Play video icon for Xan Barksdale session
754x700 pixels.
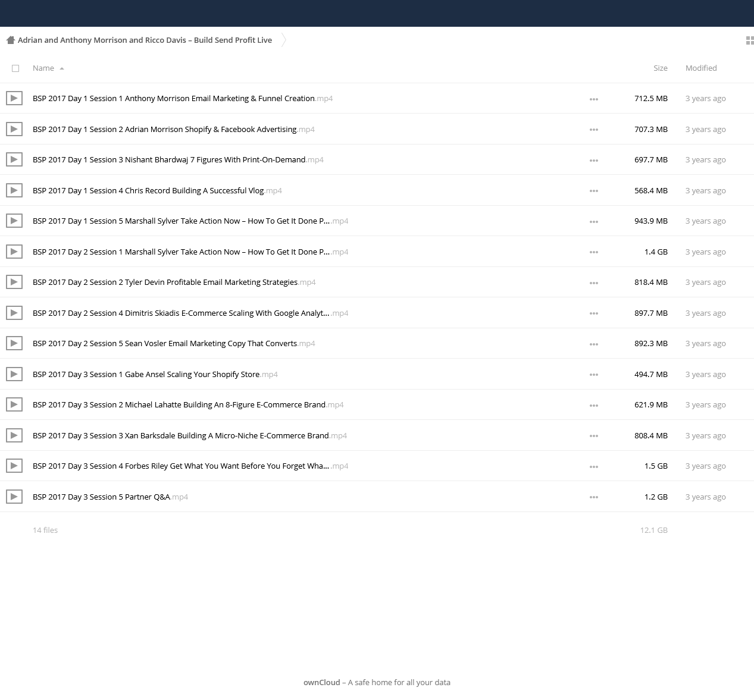click(14, 435)
